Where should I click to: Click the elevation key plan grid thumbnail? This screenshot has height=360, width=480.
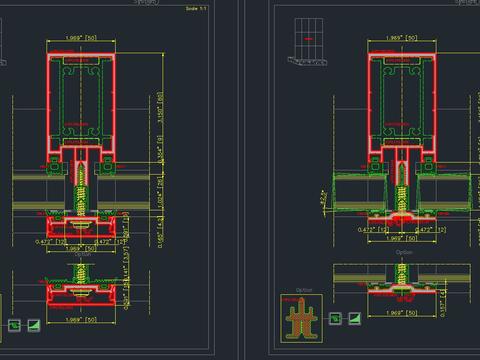point(308,41)
